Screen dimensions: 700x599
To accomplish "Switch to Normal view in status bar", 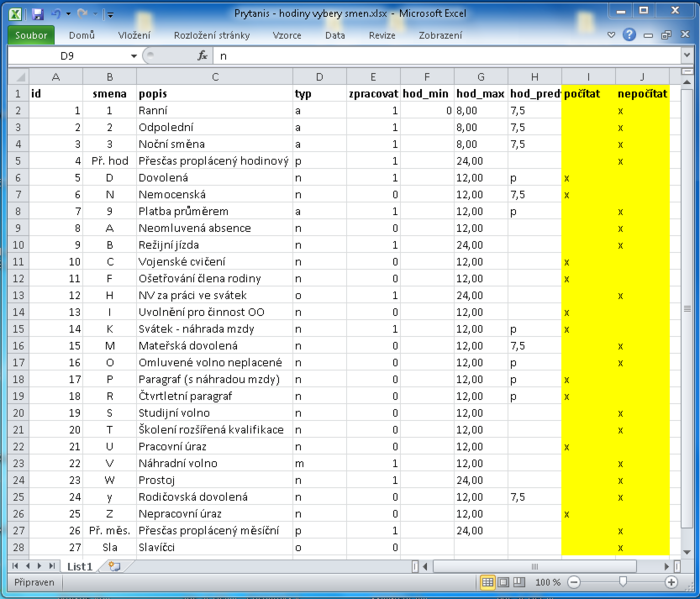I will click(488, 582).
